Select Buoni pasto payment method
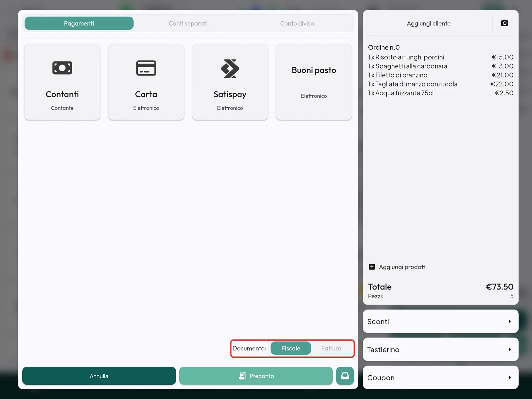 point(314,82)
